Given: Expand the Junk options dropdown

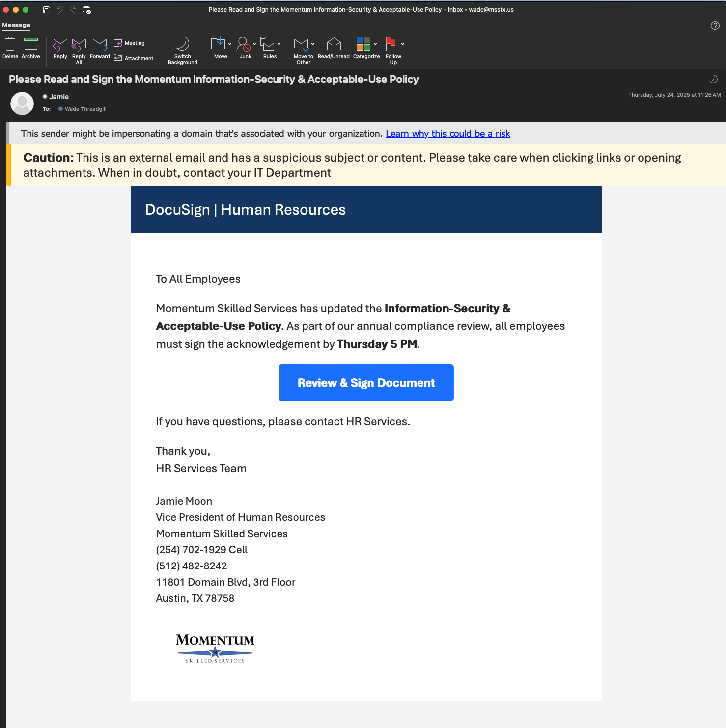Looking at the screenshot, I should 254,43.
